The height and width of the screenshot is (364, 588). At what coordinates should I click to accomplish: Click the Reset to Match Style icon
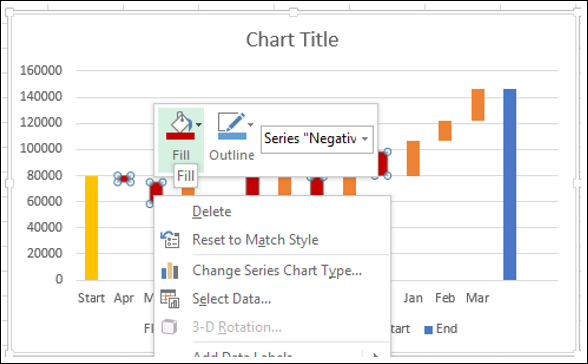tap(170, 240)
